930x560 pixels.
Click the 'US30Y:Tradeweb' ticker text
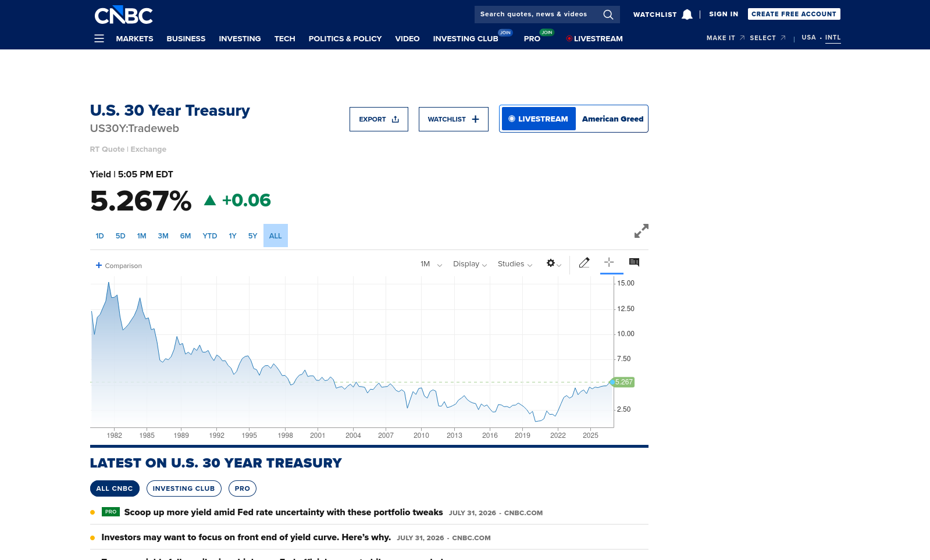pyautogui.click(x=134, y=129)
